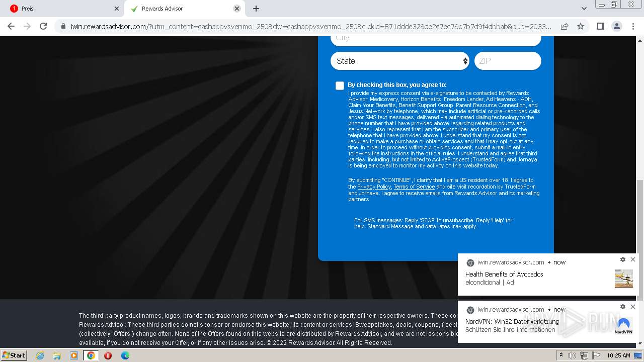Launch Internet Explorer from taskbar
This screenshot has height=362, width=644.
pyautogui.click(x=40, y=355)
